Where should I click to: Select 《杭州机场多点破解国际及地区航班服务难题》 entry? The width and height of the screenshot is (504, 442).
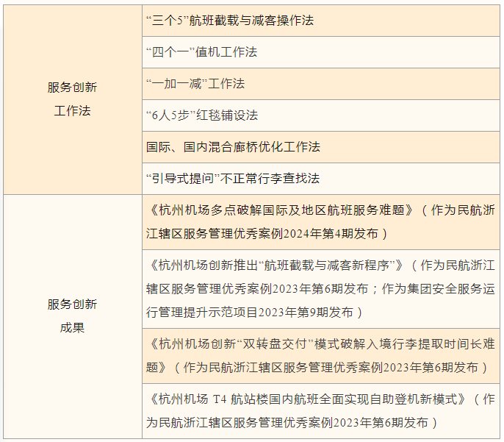coord(321,222)
